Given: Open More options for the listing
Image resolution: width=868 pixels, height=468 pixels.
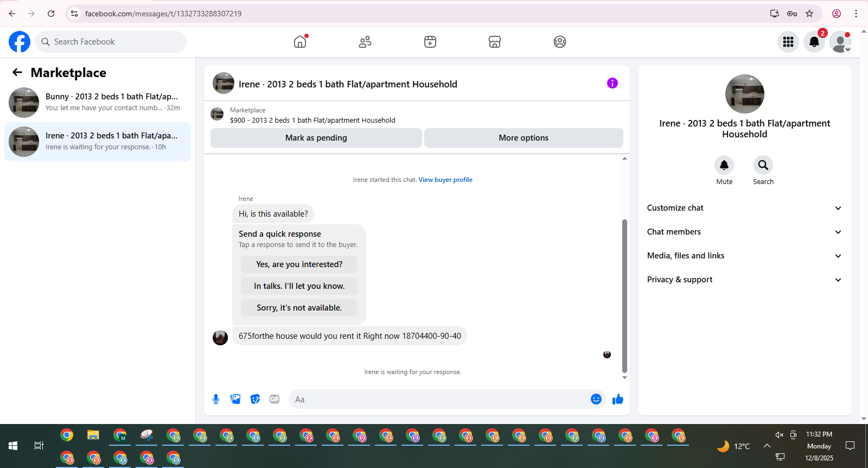Looking at the screenshot, I should coord(524,138).
